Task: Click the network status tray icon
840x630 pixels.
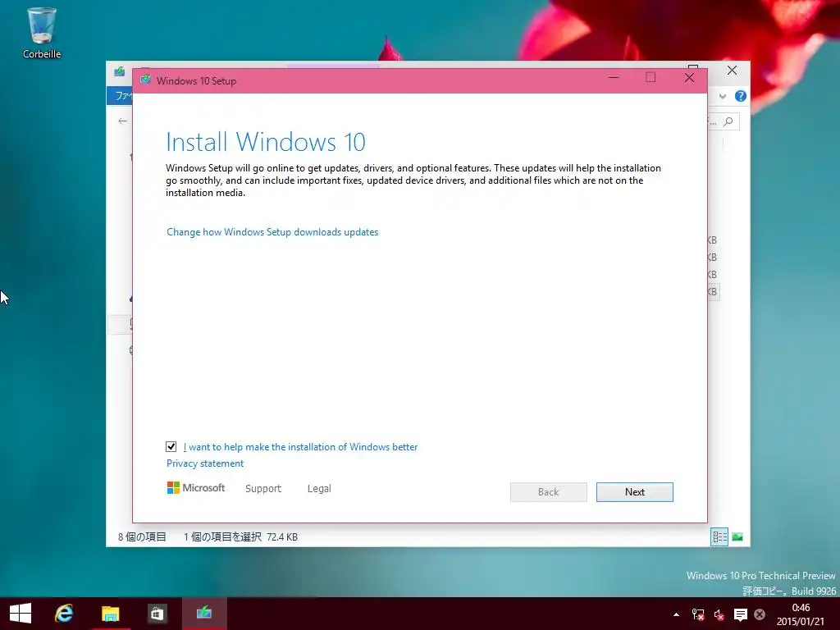Action: click(698, 614)
